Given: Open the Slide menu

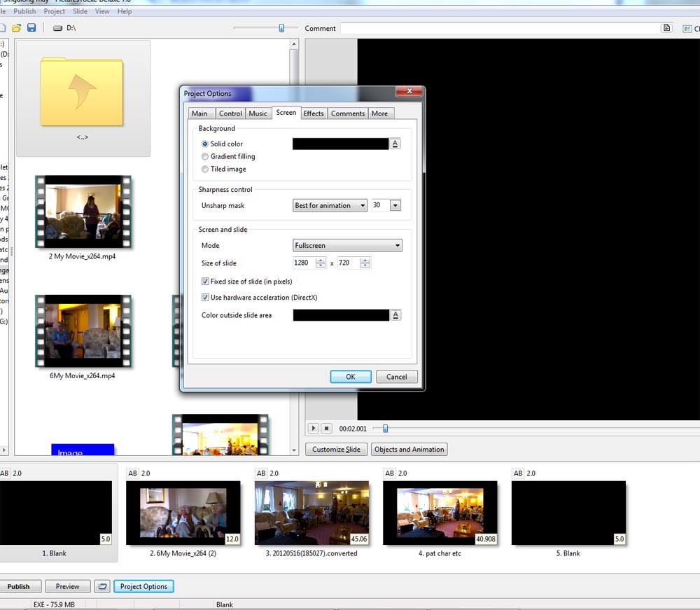Looking at the screenshot, I should coord(80,11).
